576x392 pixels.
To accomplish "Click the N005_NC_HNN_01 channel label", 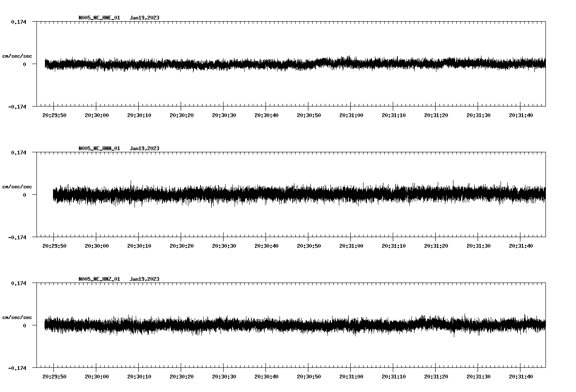I will click(x=99, y=148).
